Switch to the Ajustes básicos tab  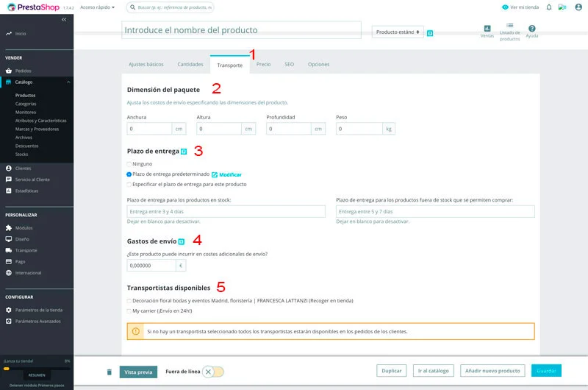[x=146, y=64]
